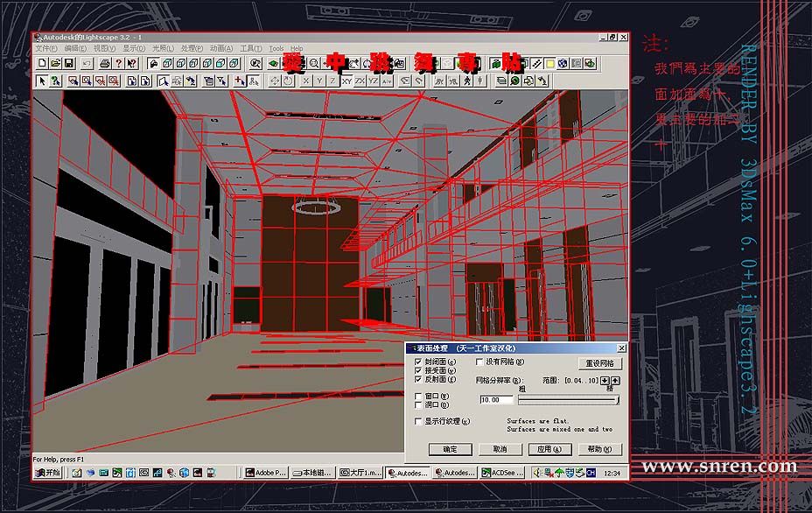This screenshot has width=812, height=513.
Task: Close the 表面处理 dialog
Action: tap(621, 348)
